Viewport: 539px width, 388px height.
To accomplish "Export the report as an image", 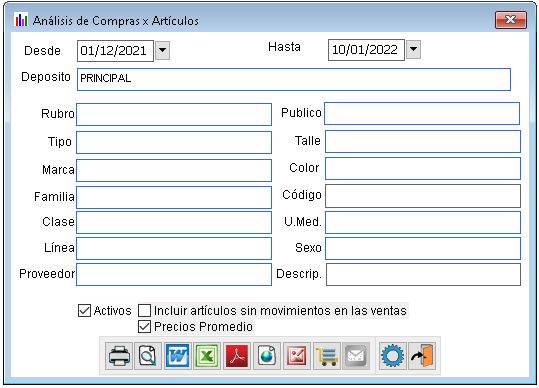I will coord(296,356).
